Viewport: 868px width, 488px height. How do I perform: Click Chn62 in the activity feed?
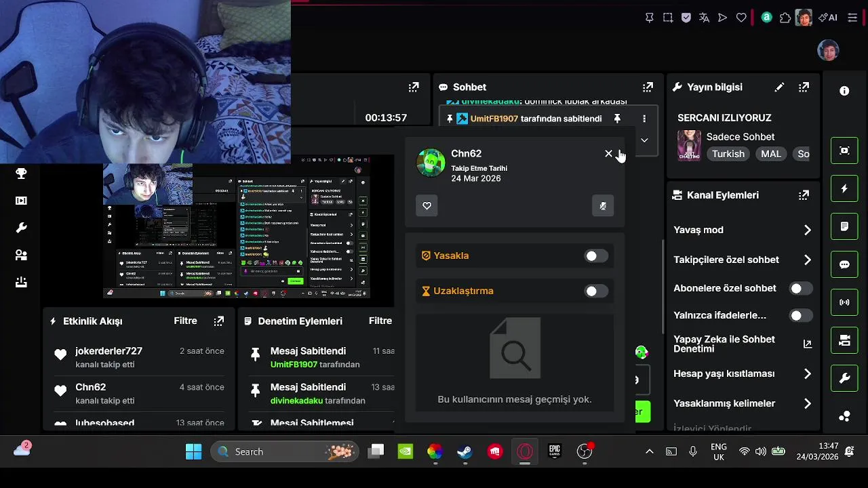click(90, 387)
